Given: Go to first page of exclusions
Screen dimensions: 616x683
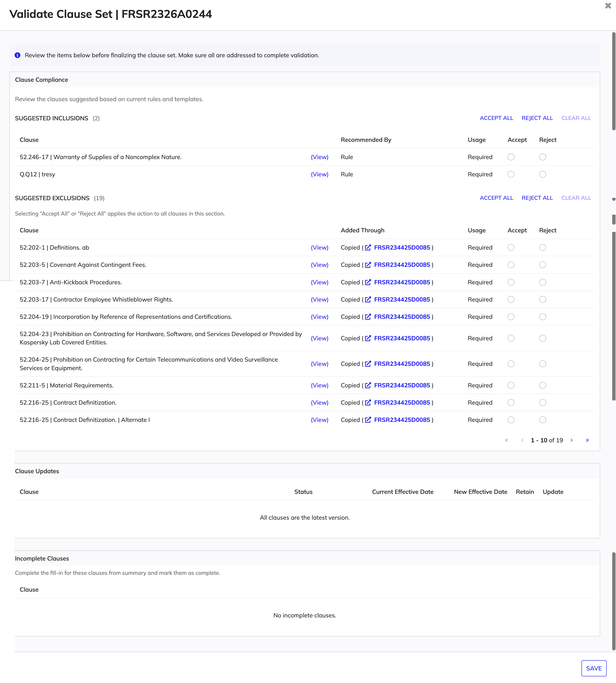Looking at the screenshot, I should [506, 440].
